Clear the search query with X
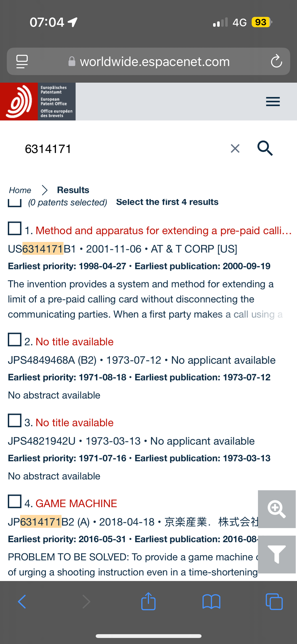This screenshot has width=297, height=644. (x=235, y=149)
